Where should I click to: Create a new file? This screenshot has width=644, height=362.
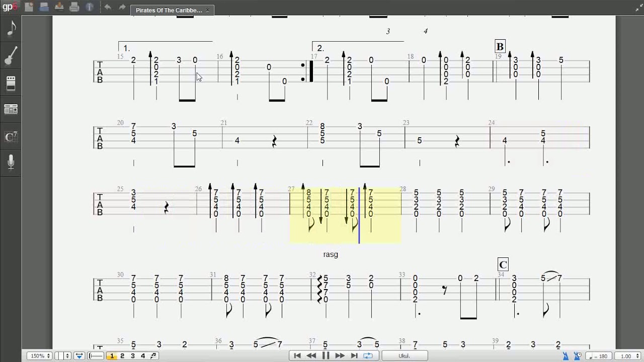pos(29,7)
